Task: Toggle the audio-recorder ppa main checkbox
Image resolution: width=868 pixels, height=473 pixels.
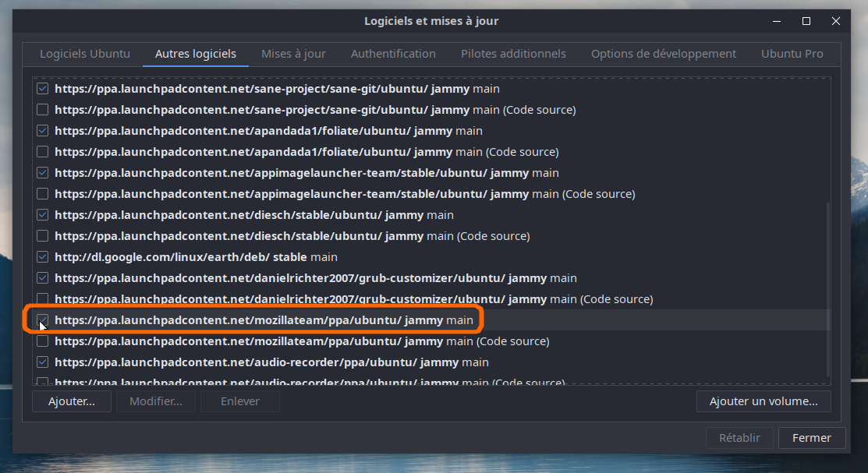Action: pos(43,362)
